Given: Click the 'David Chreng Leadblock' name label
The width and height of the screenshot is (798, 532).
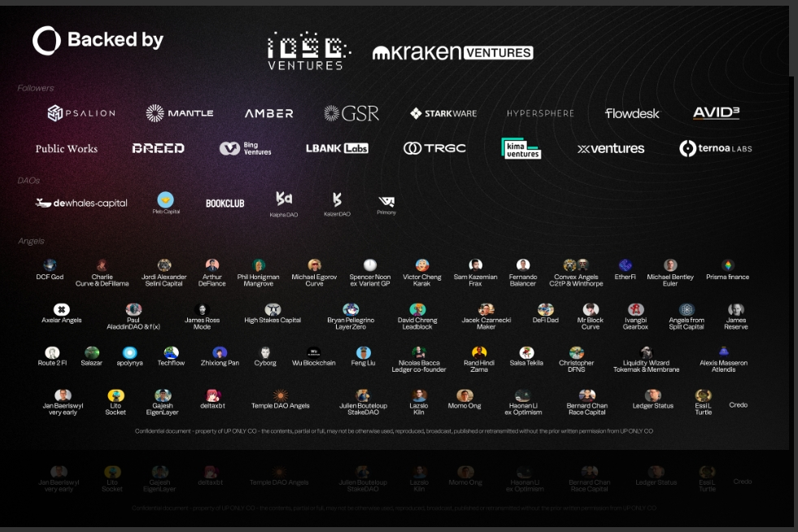Looking at the screenshot, I should (x=417, y=323).
